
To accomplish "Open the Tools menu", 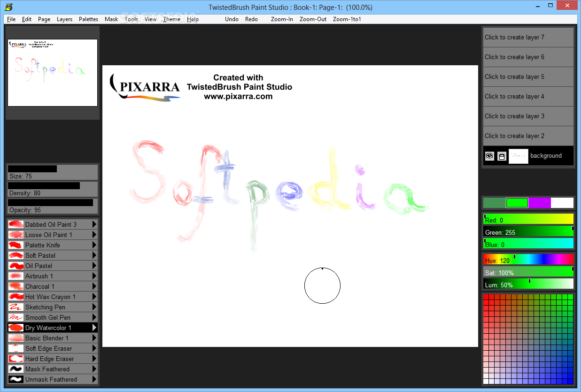I will [x=132, y=19].
